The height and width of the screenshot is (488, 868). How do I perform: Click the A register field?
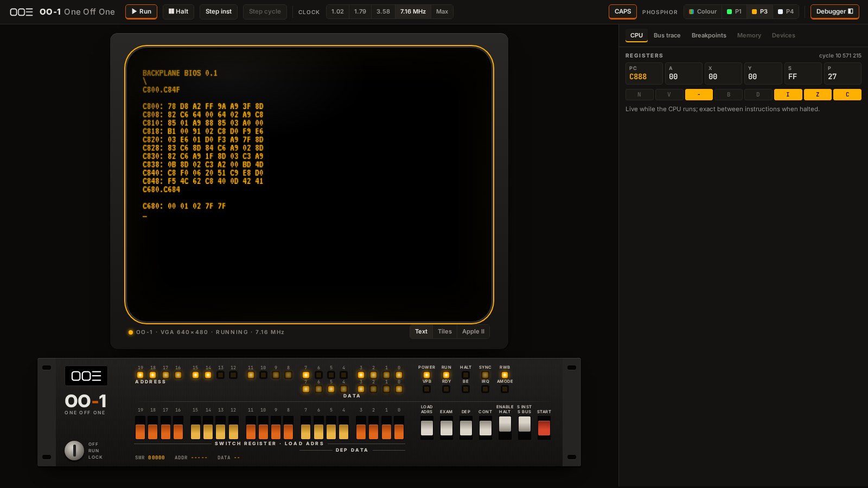pos(684,73)
